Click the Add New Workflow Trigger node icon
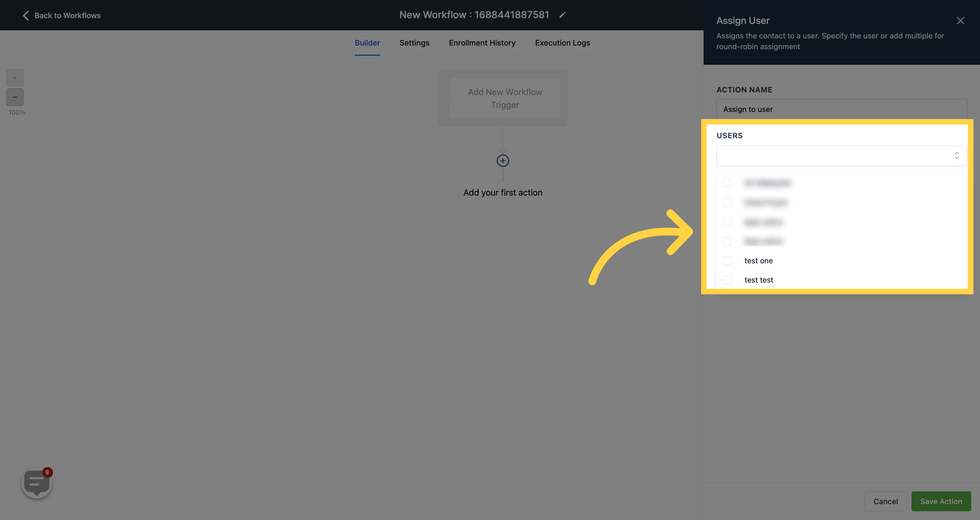 (505, 98)
